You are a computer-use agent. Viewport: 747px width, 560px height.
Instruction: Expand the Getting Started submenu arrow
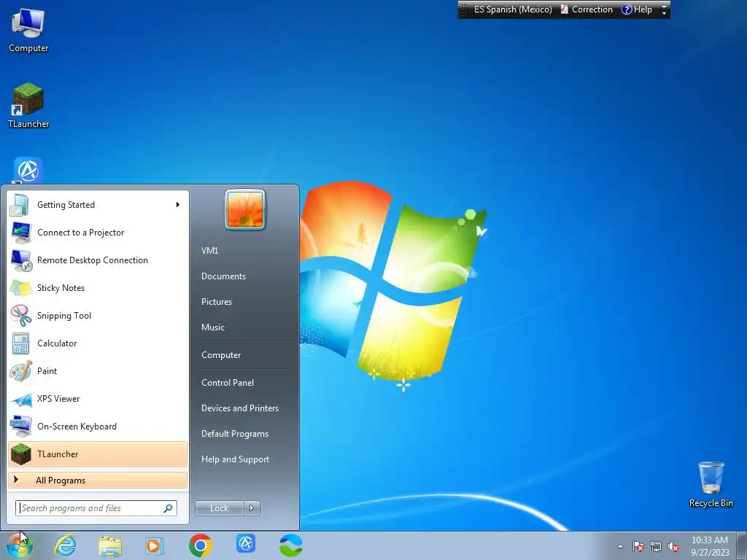pos(178,205)
